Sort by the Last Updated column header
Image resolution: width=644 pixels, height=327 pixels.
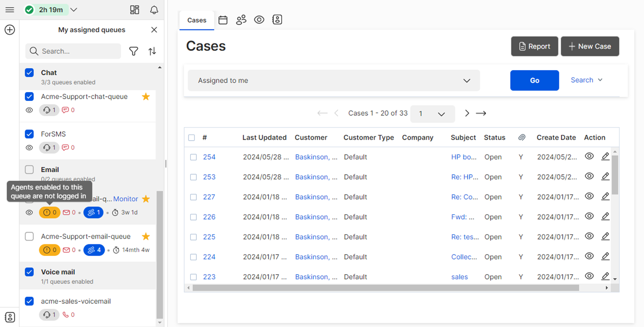(264, 137)
